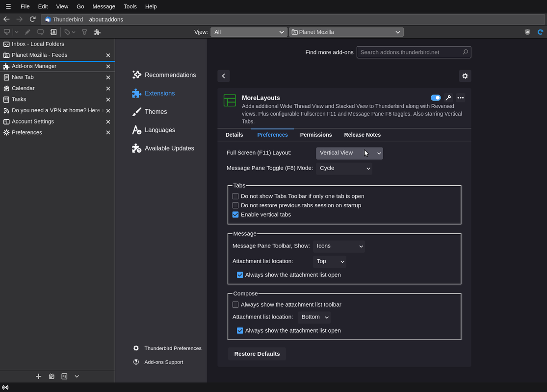
Task: Toggle the Quick Filter funnel icon
Action: (84, 32)
